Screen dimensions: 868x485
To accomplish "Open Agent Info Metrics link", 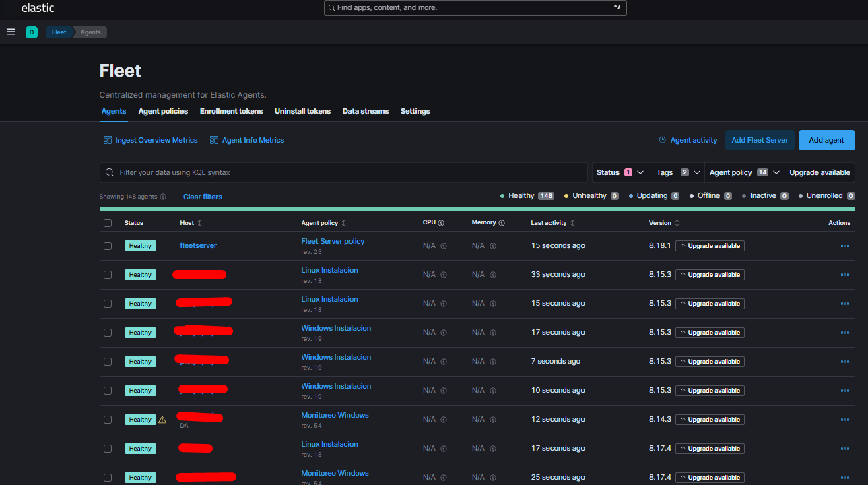I will point(247,140).
